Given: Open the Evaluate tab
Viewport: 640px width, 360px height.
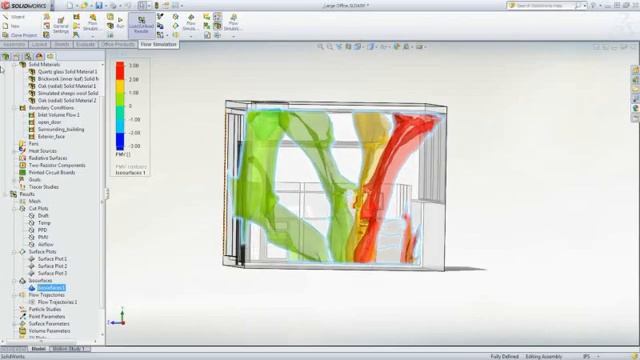Looking at the screenshot, I should tap(85, 44).
